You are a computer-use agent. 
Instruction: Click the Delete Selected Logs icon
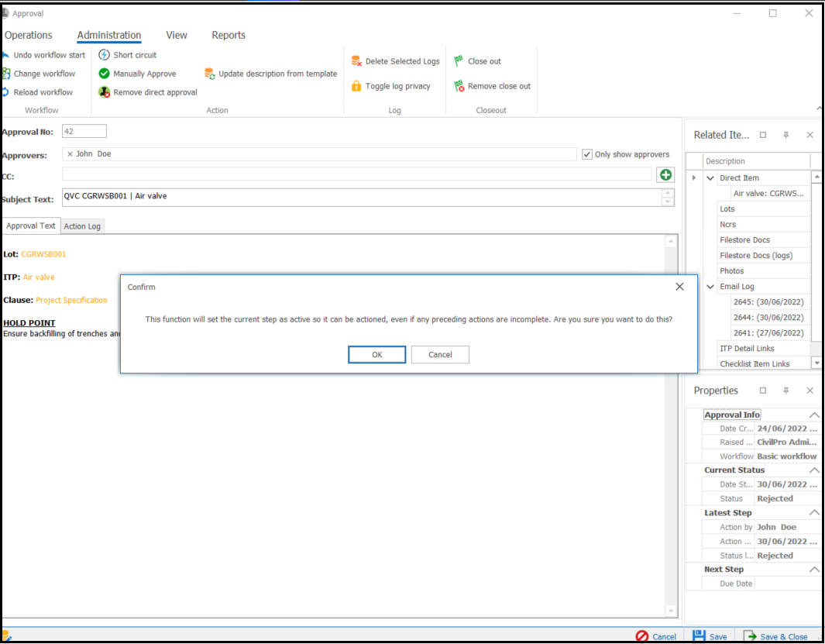point(356,61)
